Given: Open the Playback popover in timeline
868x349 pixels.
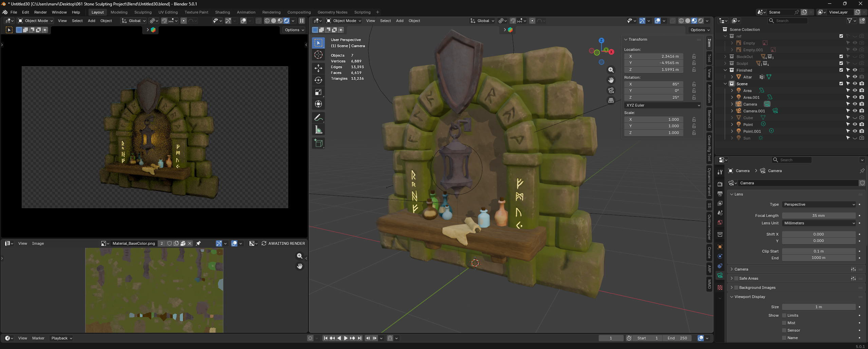Looking at the screenshot, I should pyautogui.click(x=61, y=338).
